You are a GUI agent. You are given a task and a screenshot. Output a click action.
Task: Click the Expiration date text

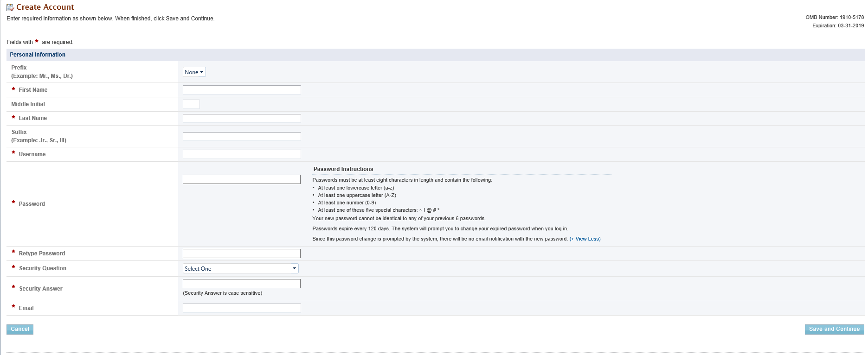point(838,26)
